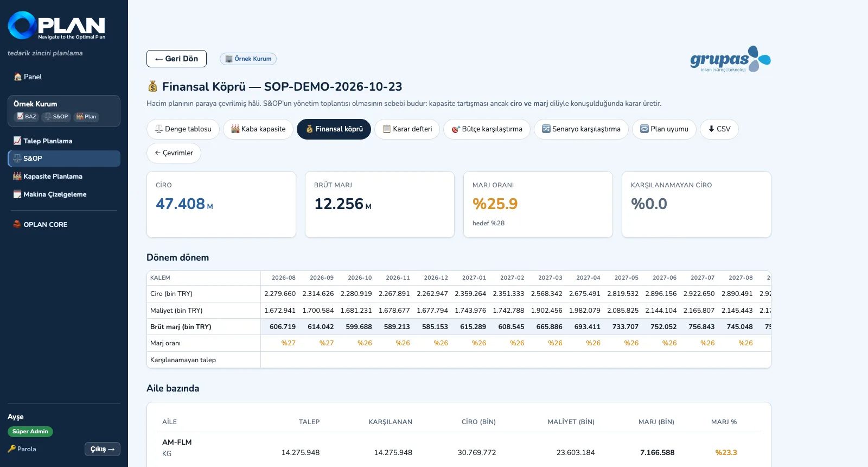This screenshot has width=868, height=467.
Task: Click the Örnek Kurum organization chip
Action: pyautogui.click(x=248, y=59)
